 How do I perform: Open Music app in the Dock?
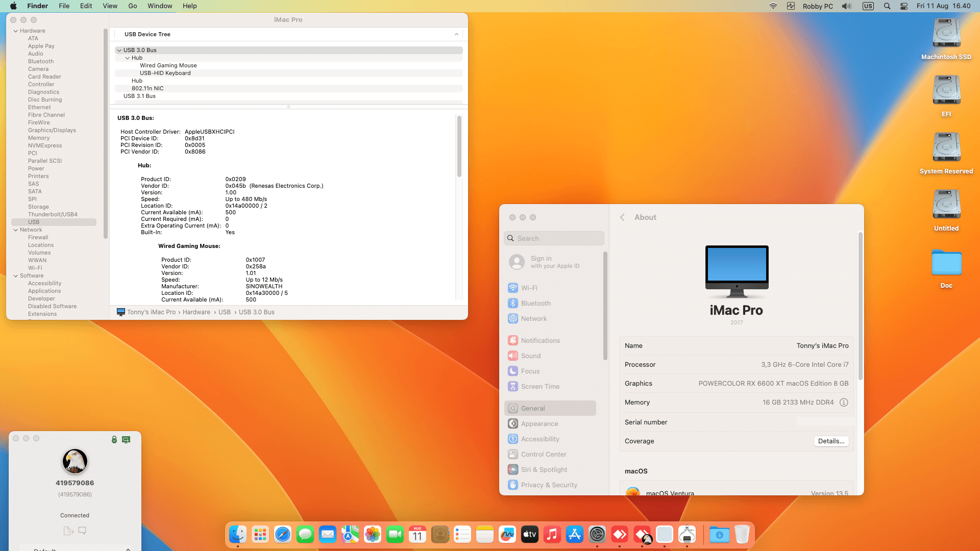[x=552, y=534]
